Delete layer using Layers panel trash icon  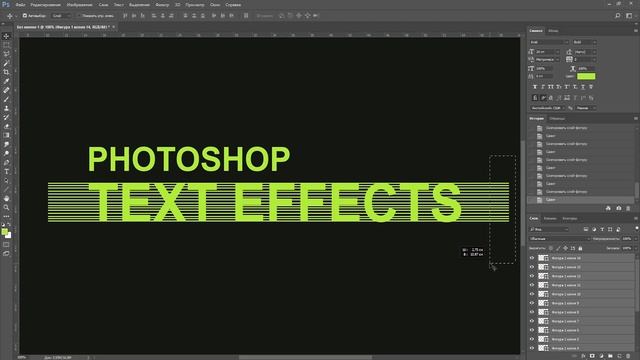pyautogui.click(x=629, y=356)
